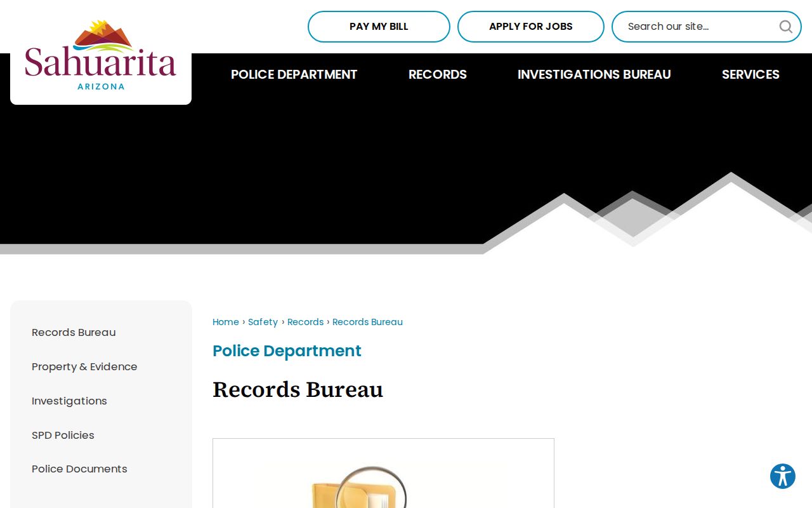Screen dimensions: 812x508
Task: Click the folder and magnifying glass image
Action: [383, 473]
